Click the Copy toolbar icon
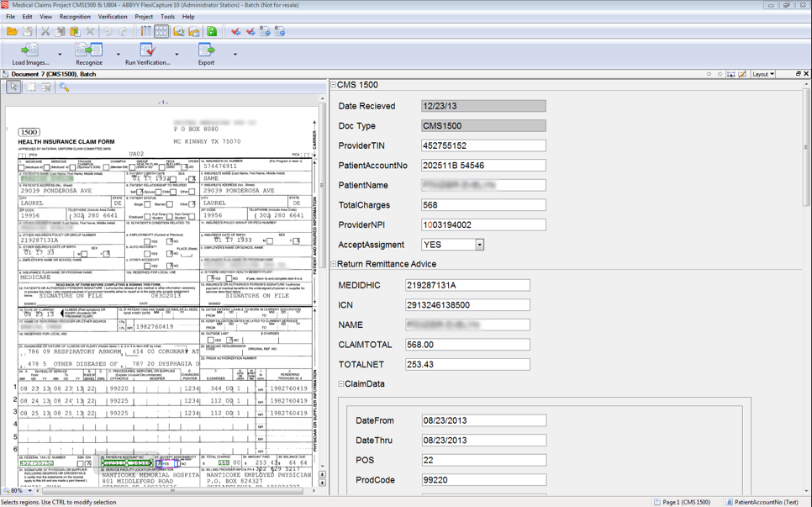The image size is (812, 507). point(60,32)
